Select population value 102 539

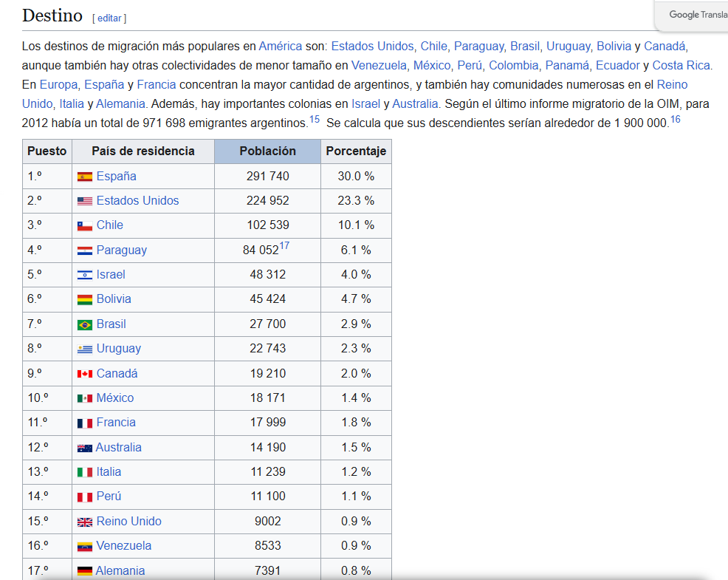pyautogui.click(x=267, y=225)
